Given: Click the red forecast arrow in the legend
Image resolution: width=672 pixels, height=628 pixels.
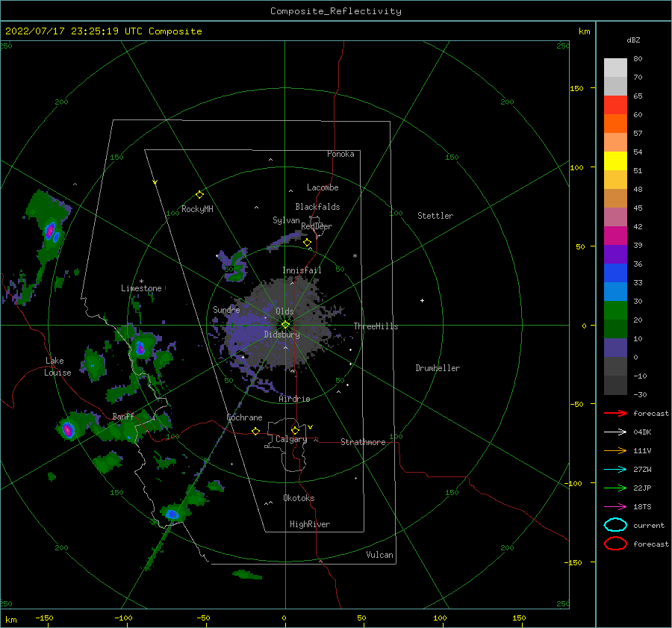Looking at the screenshot, I should [615, 413].
